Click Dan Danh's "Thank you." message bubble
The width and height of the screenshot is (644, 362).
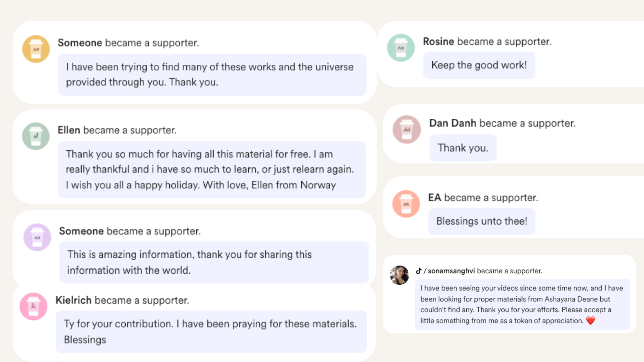(x=463, y=148)
